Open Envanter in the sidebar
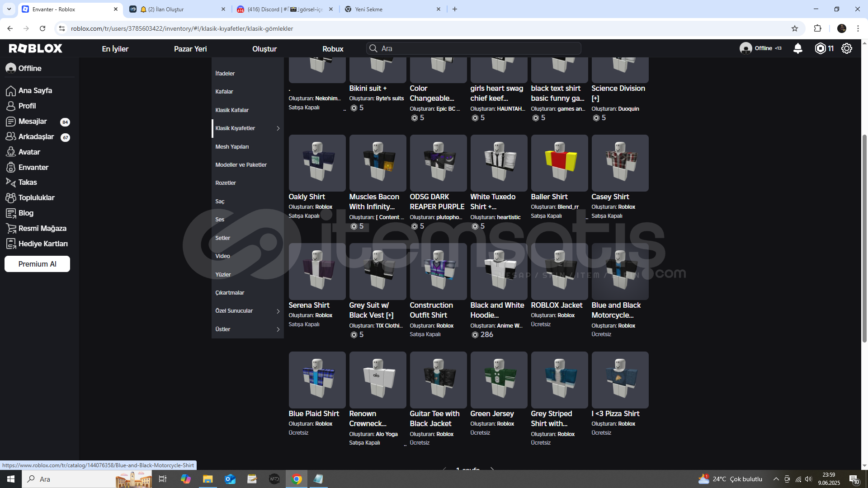The height and width of the screenshot is (488, 868). (33, 167)
